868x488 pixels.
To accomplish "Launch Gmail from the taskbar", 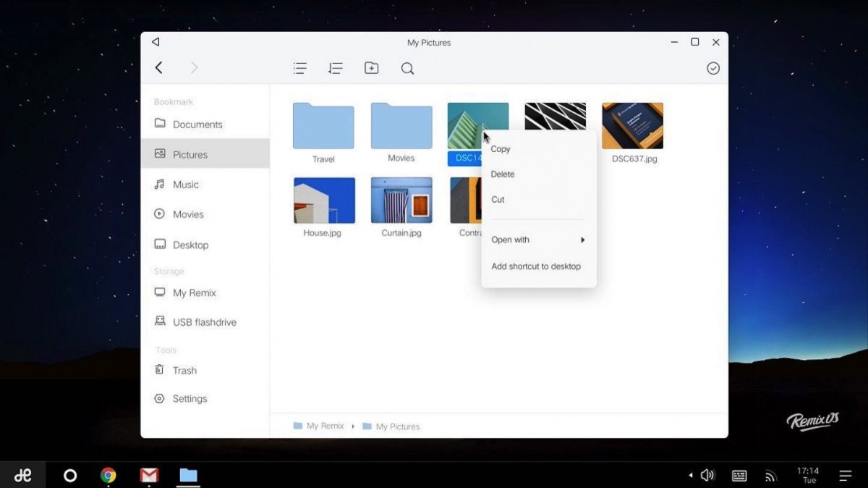I will pos(149,476).
